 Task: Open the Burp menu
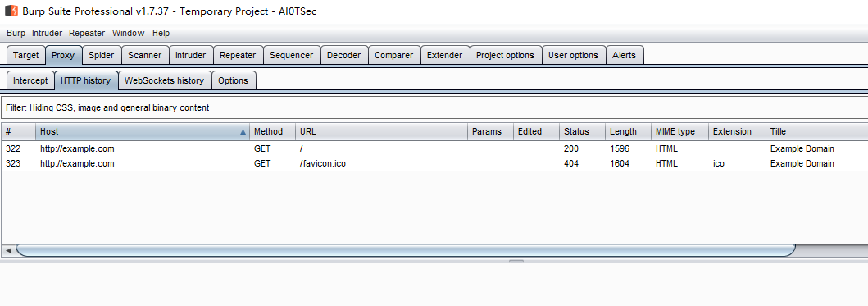coord(16,34)
